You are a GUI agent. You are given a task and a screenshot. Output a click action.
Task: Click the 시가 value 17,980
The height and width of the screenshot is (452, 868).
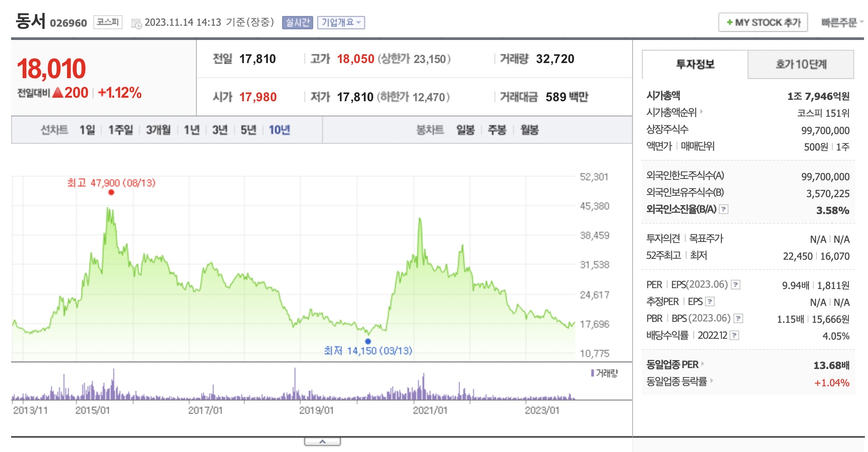click(x=258, y=97)
